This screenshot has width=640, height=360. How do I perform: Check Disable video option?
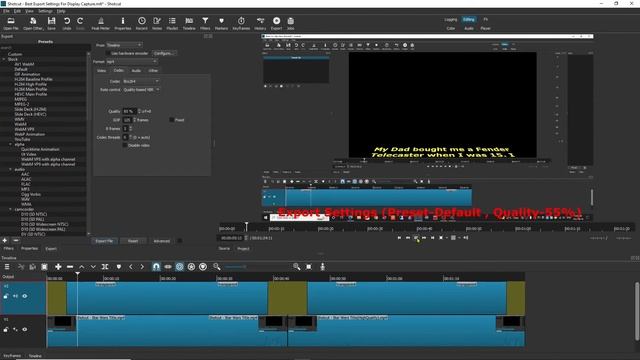pyautogui.click(x=125, y=145)
